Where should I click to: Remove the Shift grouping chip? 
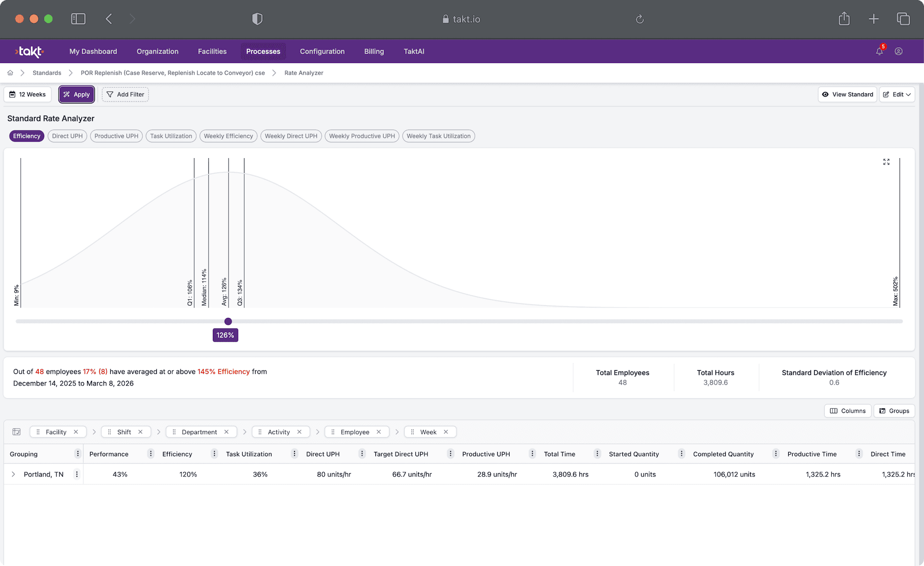point(141,432)
